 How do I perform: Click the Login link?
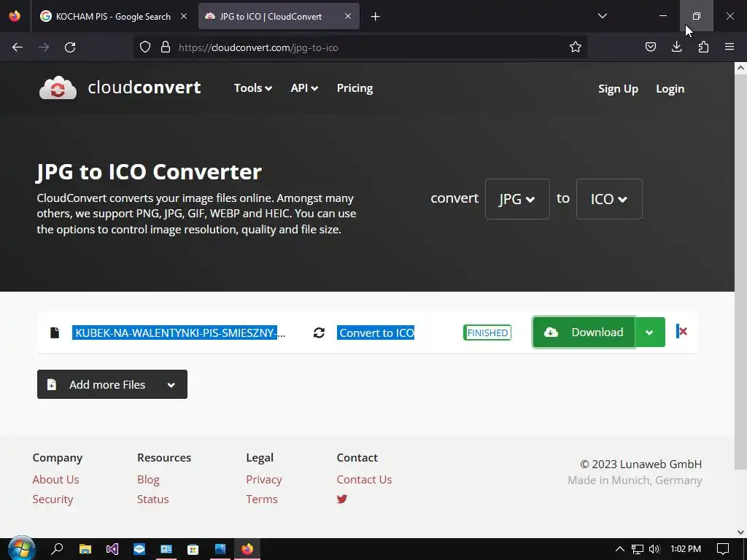click(670, 89)
